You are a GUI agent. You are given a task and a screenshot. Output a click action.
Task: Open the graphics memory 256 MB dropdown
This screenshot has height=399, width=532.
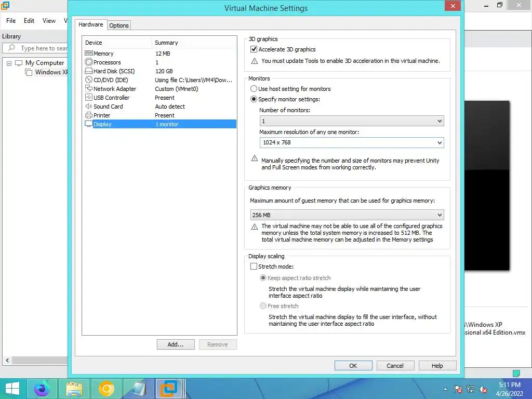coord(347,215)
